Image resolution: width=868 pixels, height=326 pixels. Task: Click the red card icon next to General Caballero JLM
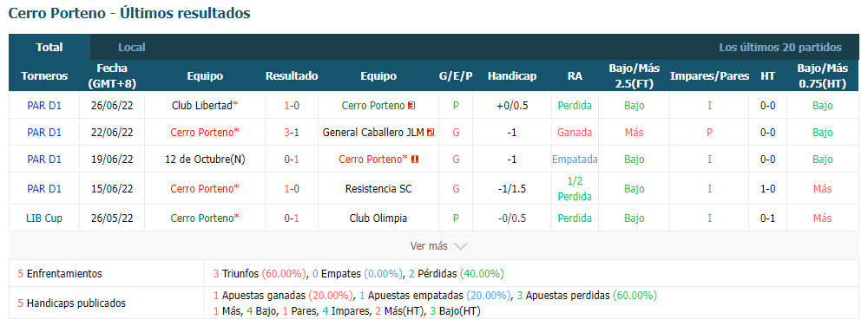point(431,133)
